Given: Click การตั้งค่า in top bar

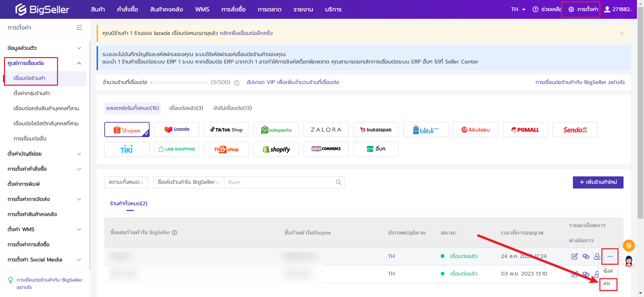Looking at the screenshot, I should (x=583, y=9).
